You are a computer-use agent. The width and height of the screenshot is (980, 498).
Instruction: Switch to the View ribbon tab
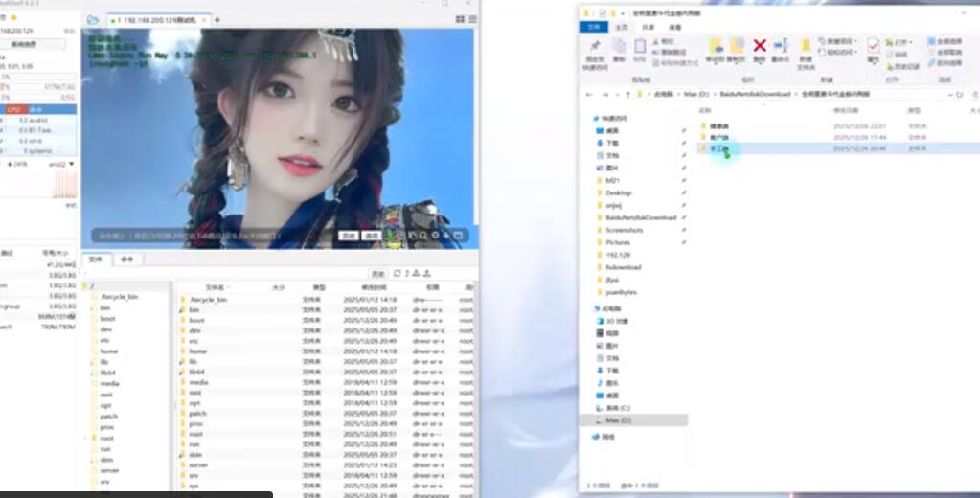(x=674, y=28)
